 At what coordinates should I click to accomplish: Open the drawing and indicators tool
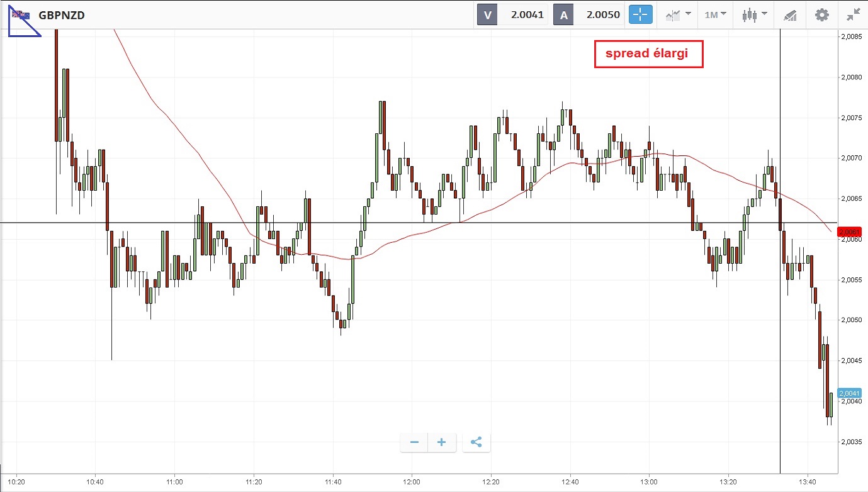coord(790,15)
